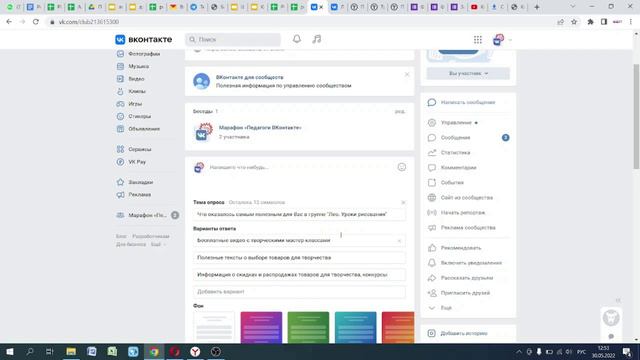Open a new browser tab
640x360 pixels.
537,7
